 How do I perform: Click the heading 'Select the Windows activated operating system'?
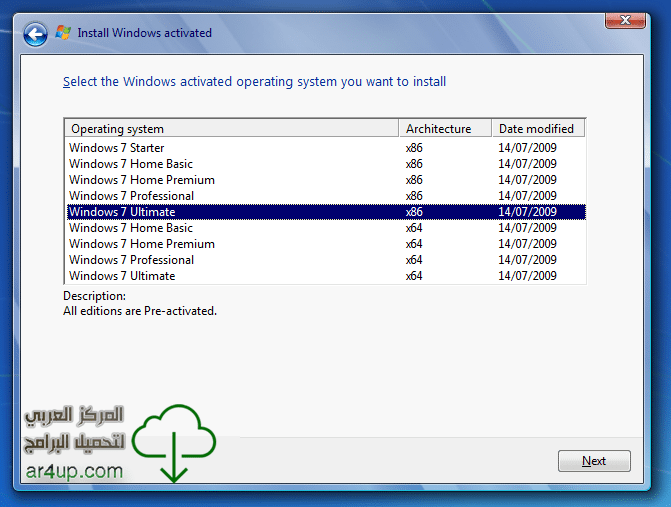[254, 81]
